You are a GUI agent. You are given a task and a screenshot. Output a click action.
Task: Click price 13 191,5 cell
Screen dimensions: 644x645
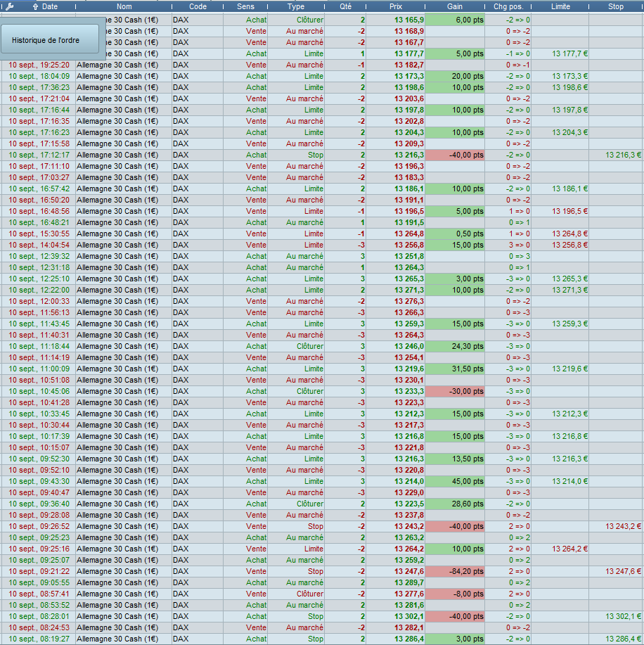click(408, 222)
